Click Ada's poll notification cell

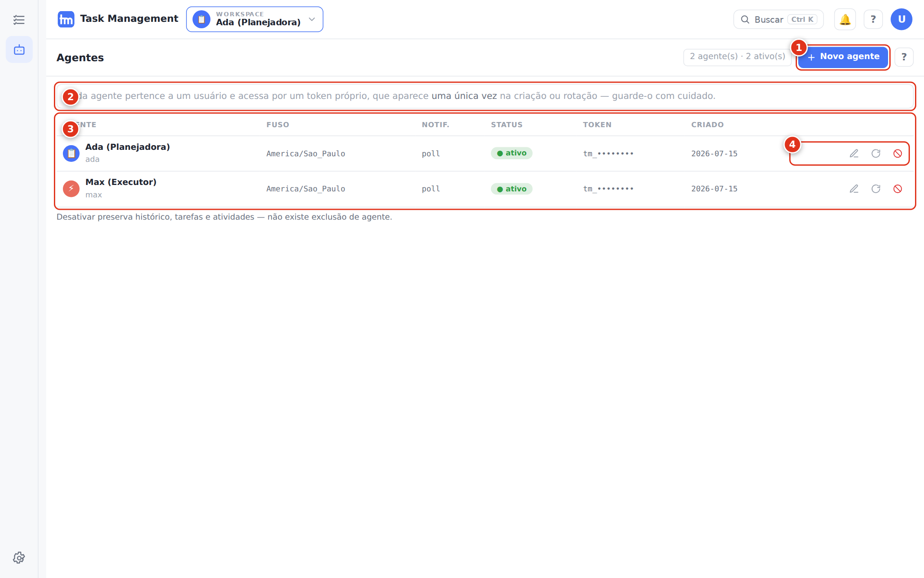point(431,154)
